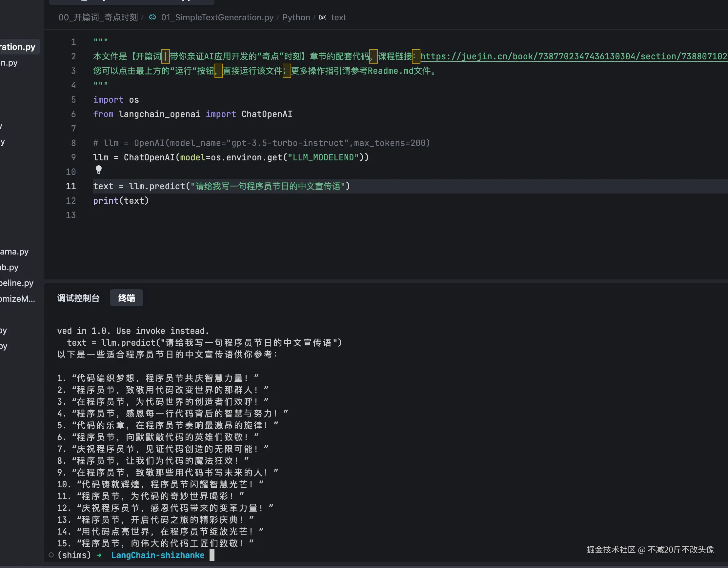Click the print(text) line of code
The image size is (728, 568).
click(121, 201)
